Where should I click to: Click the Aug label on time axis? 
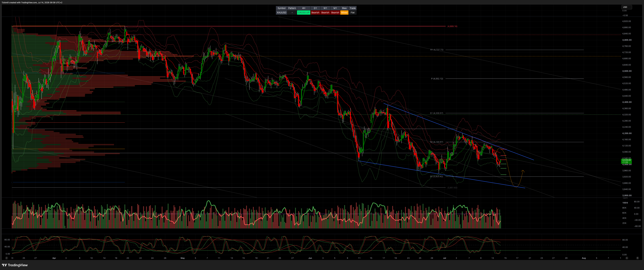[584, 258]
